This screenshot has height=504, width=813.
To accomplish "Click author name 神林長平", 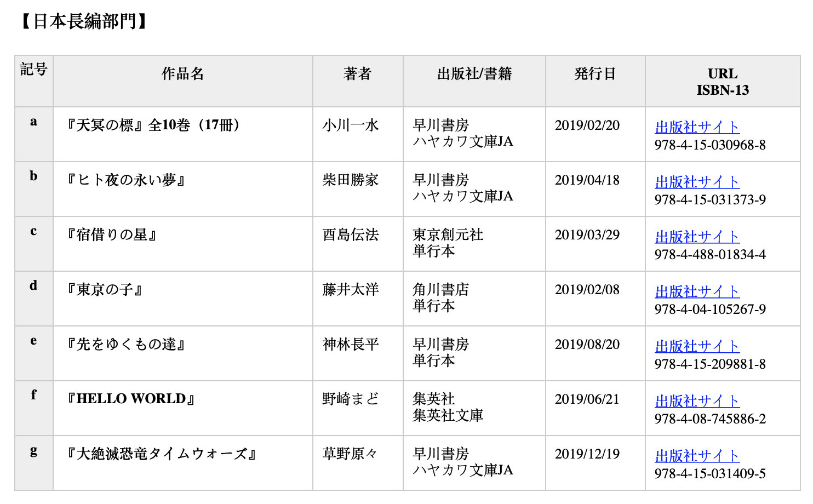I will [351, 344].
